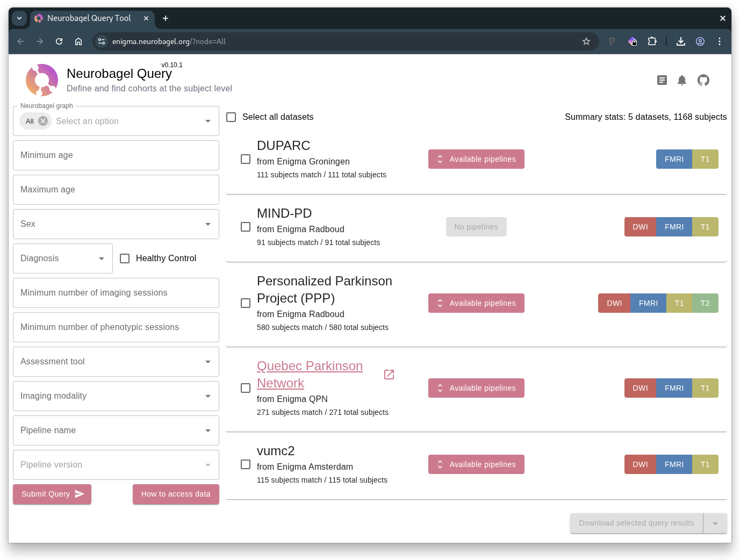
Task: Close the Neurobagel Query Tool tab
Action: point(146,18)
